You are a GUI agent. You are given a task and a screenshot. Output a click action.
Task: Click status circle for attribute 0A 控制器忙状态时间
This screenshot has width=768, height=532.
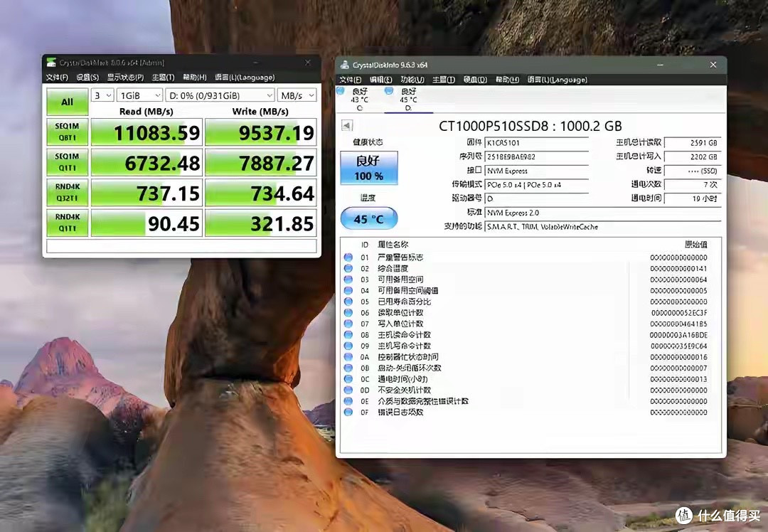pos(348,356)
